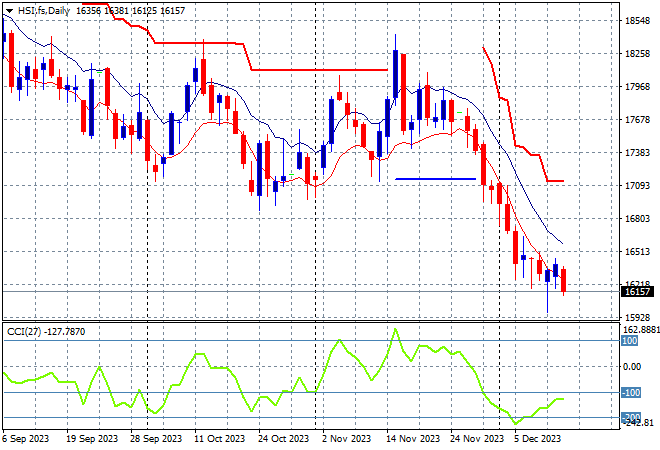Select the blue horizontal support line
660x450 pixels.
pos(435,179)
